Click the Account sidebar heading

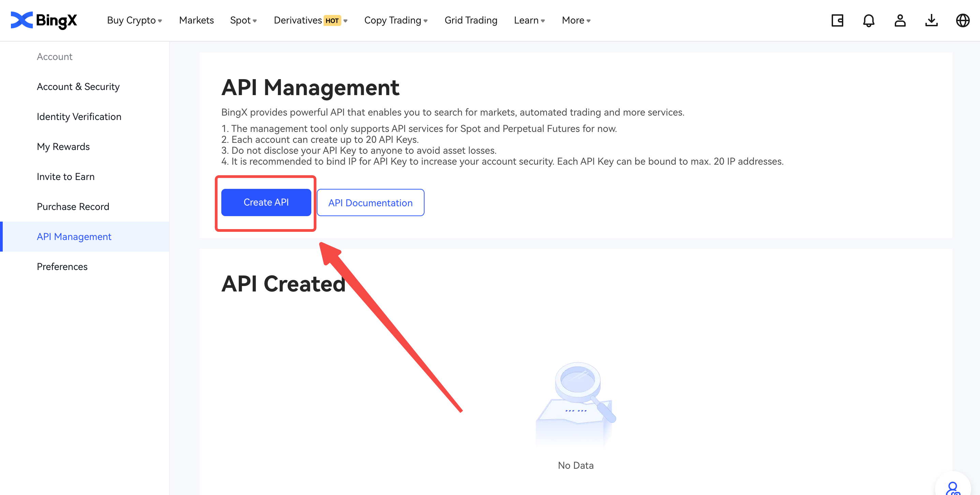(x=55, y=57)
